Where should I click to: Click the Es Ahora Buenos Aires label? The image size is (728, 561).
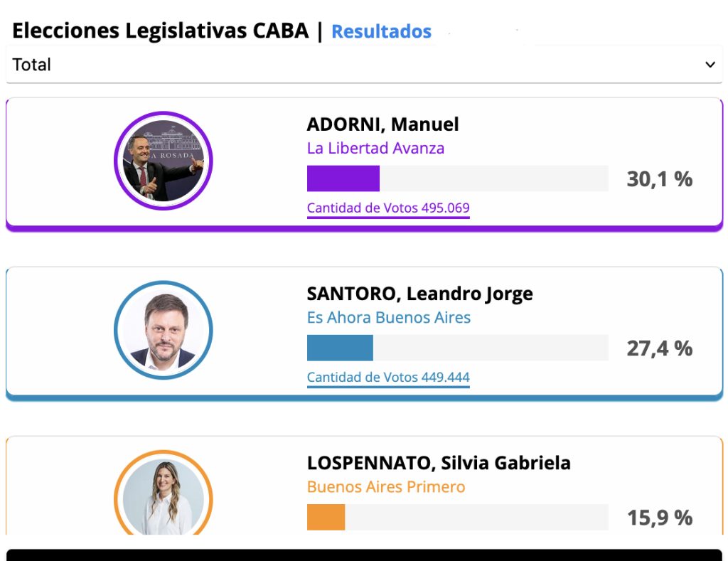click(389, 318)
